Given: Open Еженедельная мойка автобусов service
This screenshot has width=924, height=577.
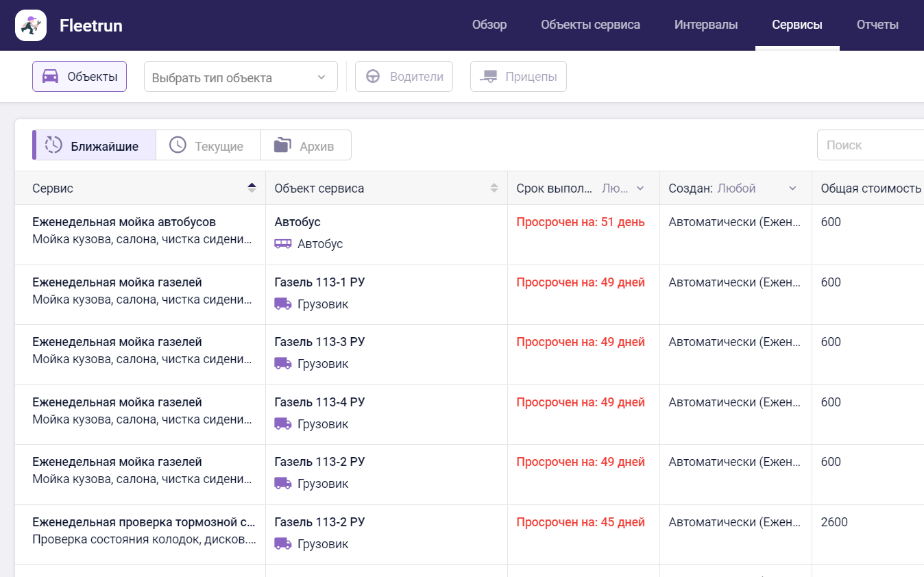Looking at the screenshot, I should click(124, 222).
